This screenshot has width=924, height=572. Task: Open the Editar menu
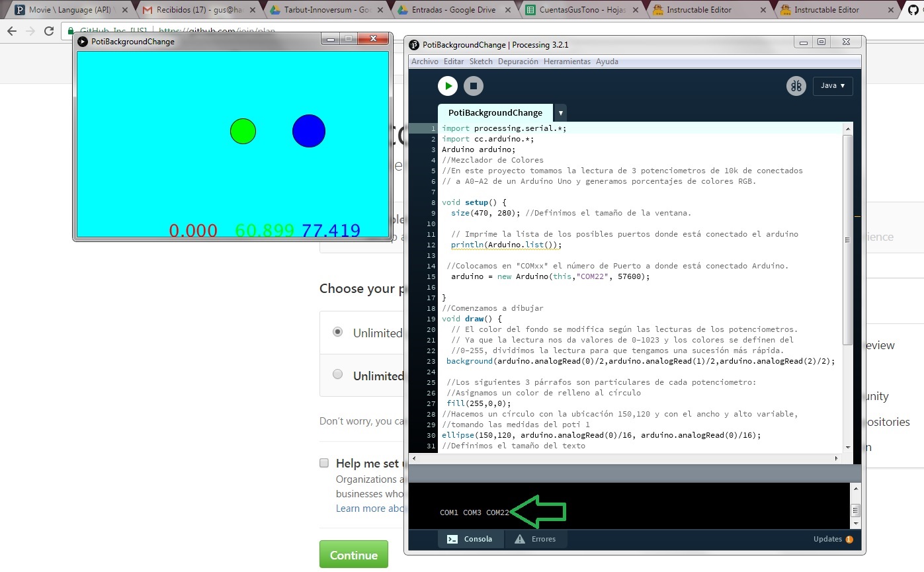click(x=454, y=61)
